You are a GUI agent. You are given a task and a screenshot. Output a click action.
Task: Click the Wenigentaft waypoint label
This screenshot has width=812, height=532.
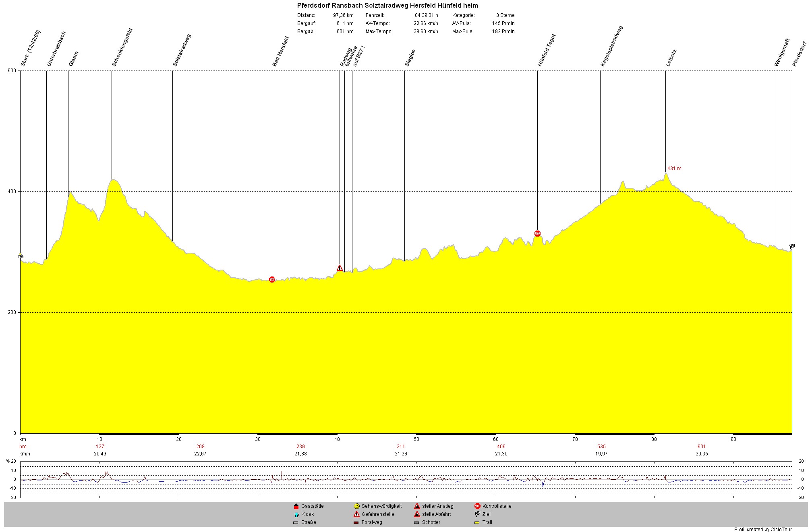782,52
